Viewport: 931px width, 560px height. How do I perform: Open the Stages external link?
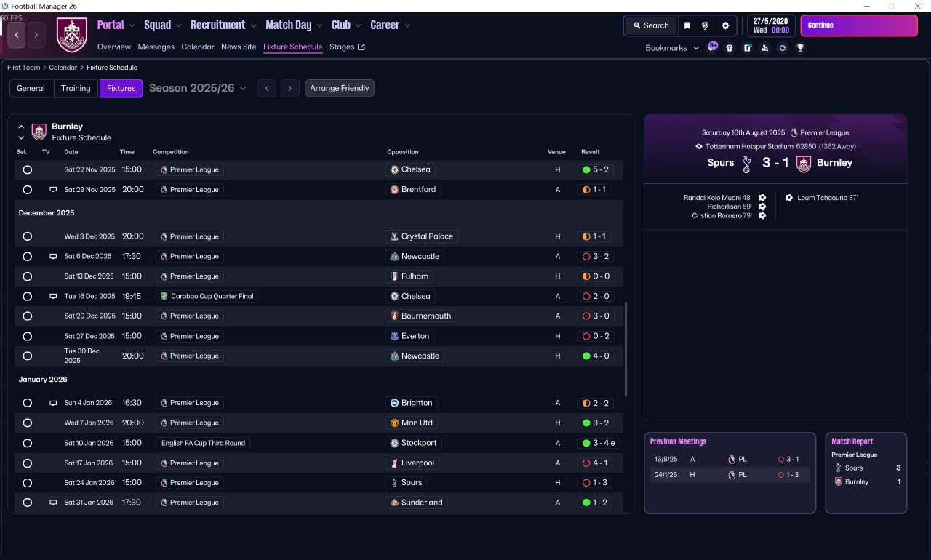point(347,47)
